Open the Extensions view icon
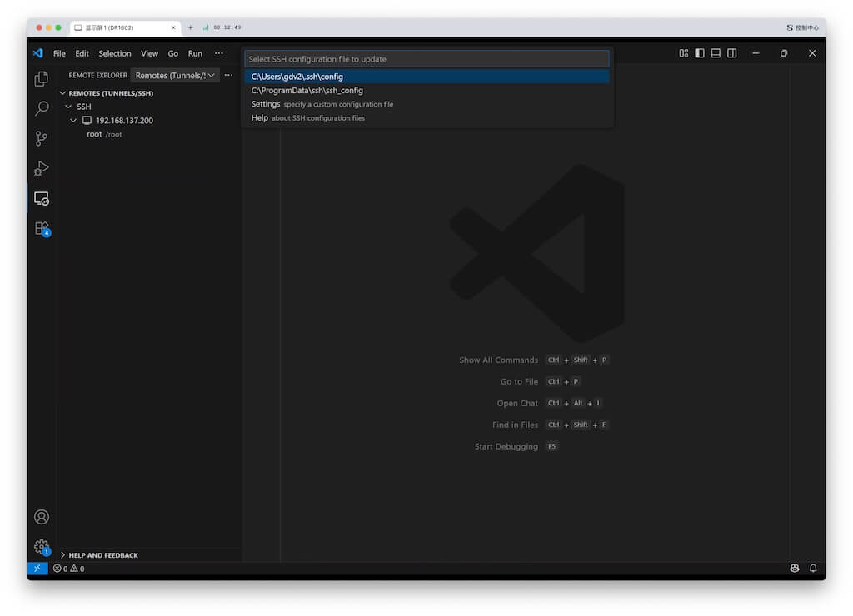Viewport: 853px width, 616px height. (x=41, y=228)
